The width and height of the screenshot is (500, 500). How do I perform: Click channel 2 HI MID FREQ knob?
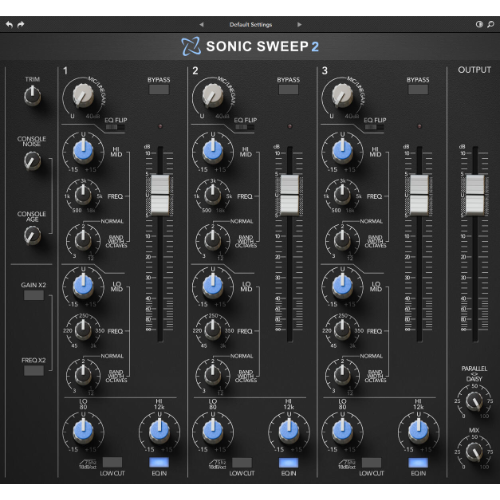point(213,195)
